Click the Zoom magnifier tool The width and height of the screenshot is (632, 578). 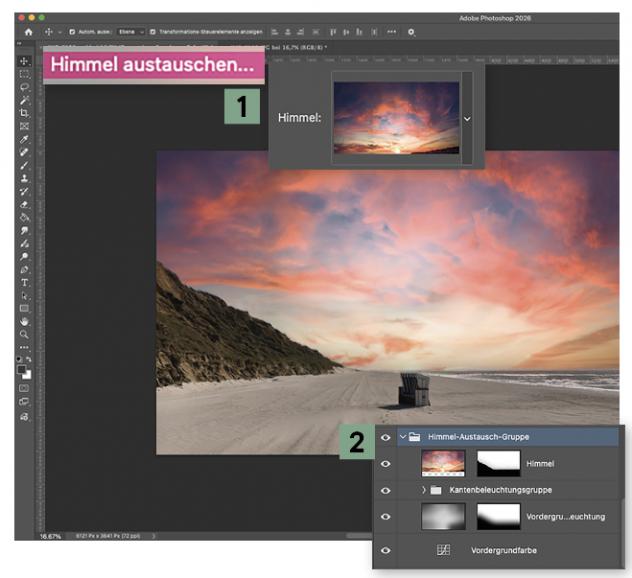click(25, 335)
